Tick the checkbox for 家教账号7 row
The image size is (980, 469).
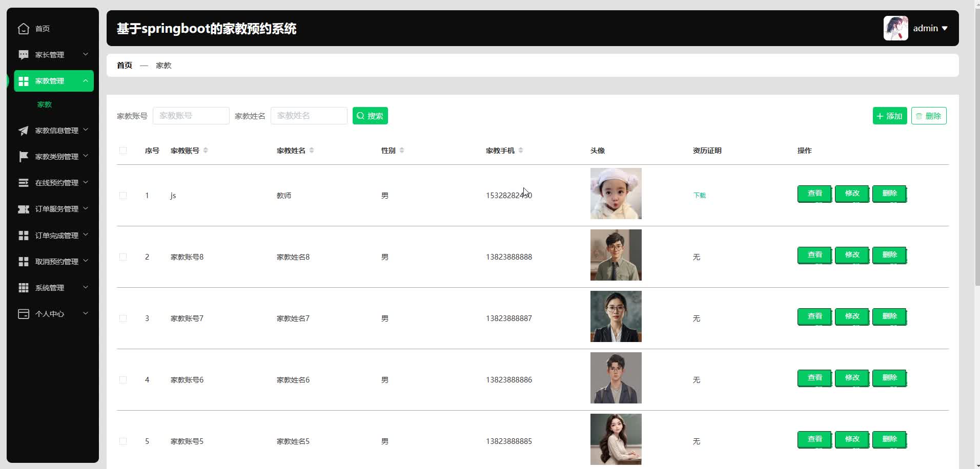123,318
